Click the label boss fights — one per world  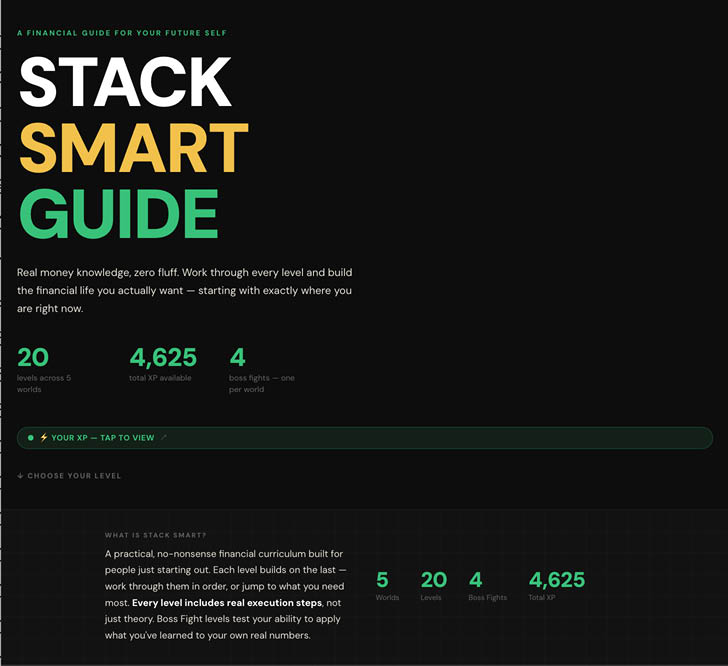click(x=262, y=384)
